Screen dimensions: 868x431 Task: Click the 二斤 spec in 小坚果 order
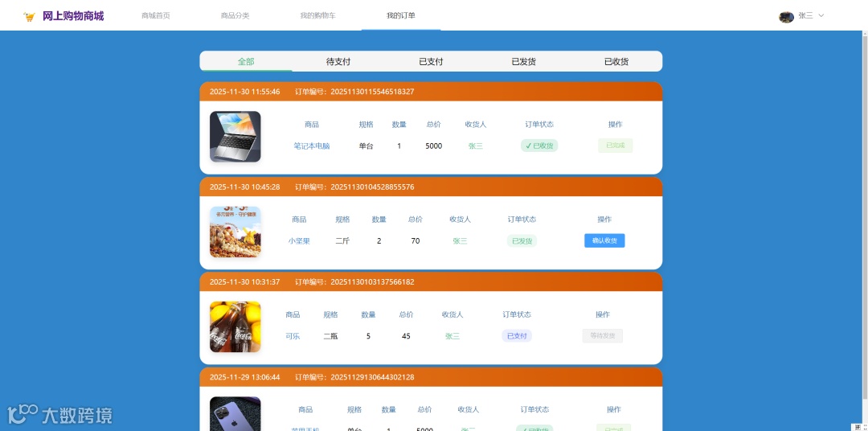coord(342,241)
